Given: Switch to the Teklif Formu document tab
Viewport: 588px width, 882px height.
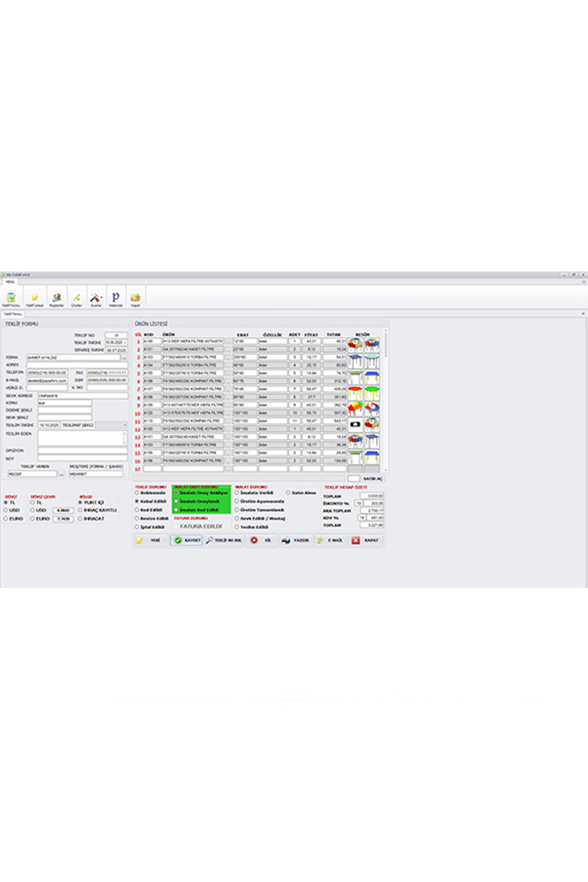Looking at the screenshot, I should (13, 314).
